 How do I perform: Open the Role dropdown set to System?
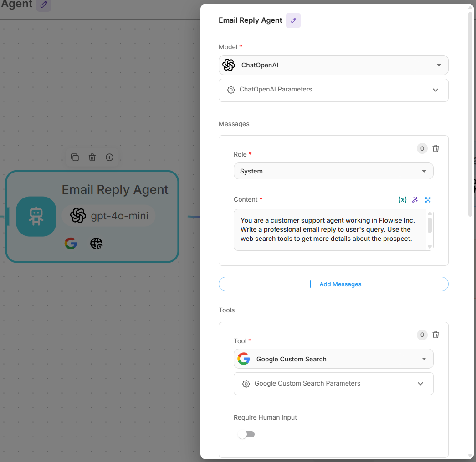333,171
